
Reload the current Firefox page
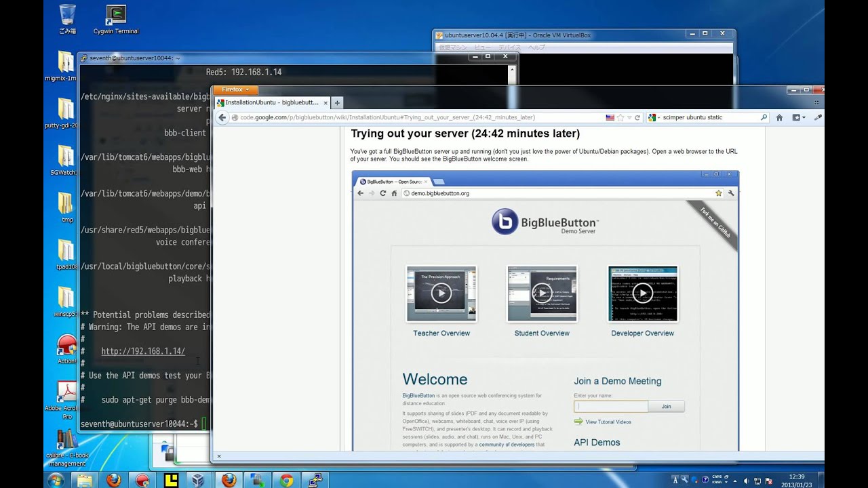point(637,117)
